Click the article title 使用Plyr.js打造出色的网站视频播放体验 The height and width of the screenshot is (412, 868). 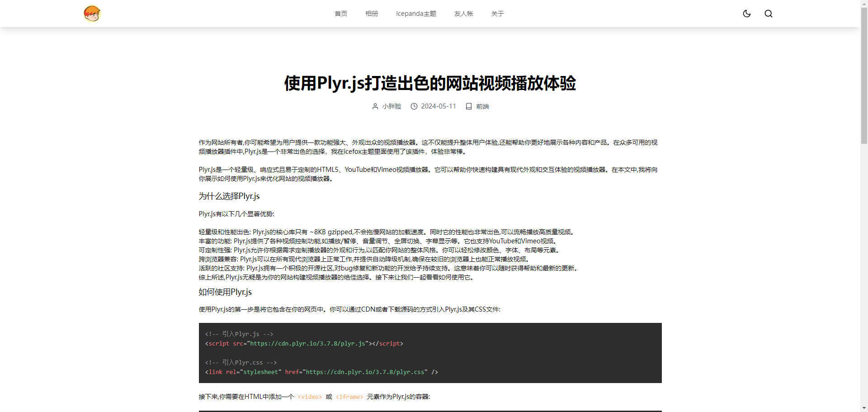click(430, 83)
